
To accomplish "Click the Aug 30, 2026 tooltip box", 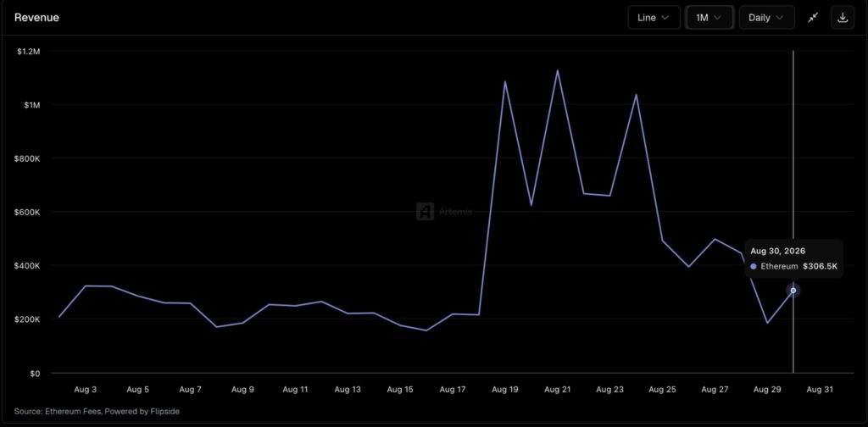I will [x=793, y=259].
